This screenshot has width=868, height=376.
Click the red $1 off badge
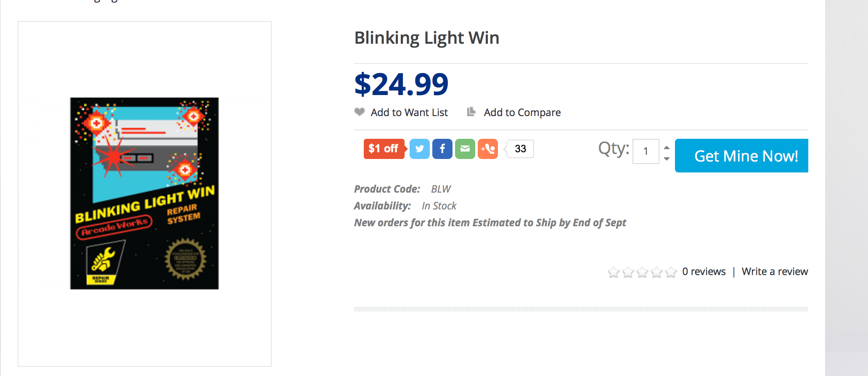pyautogui.click(x=384, y=149)
